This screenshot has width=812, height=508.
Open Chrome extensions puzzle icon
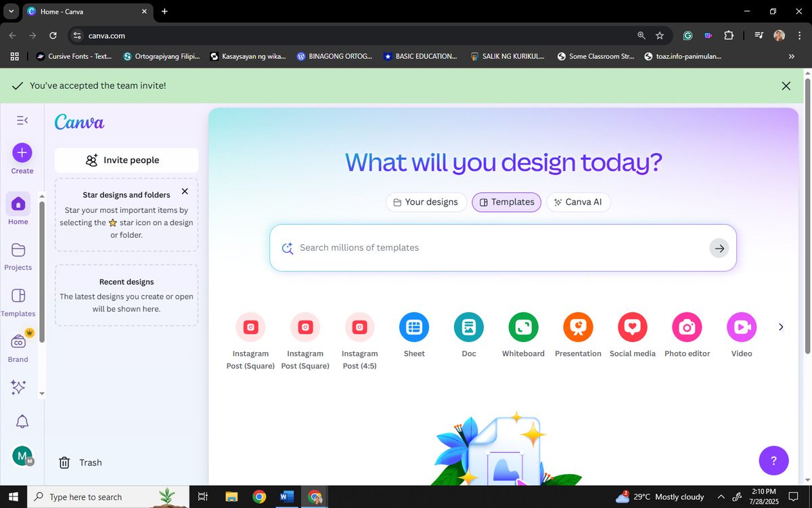[x=729, y=35]
